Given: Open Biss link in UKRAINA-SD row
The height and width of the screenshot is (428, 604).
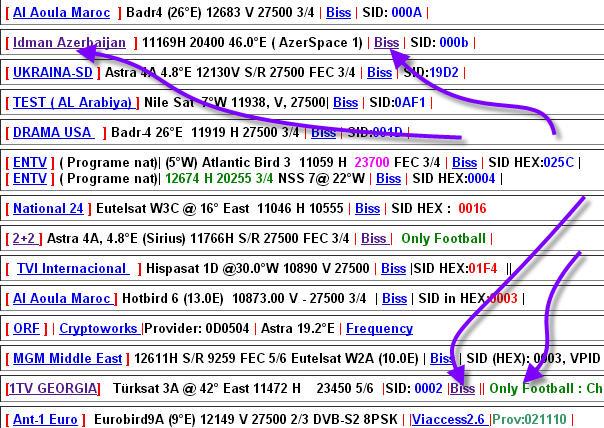Looking at the screenshot, I should [x=379, y=72].
